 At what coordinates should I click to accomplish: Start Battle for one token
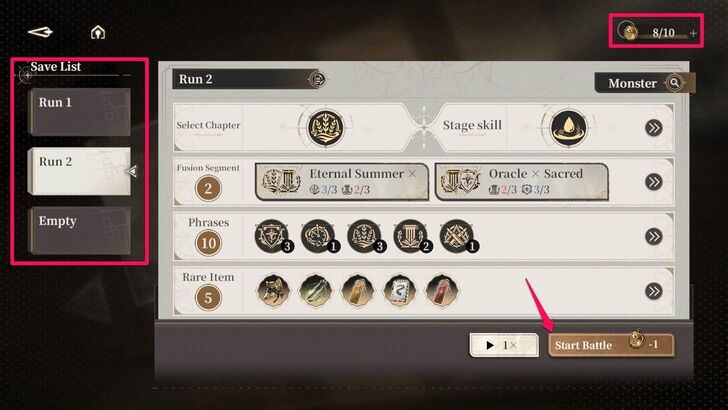(611, 345)
